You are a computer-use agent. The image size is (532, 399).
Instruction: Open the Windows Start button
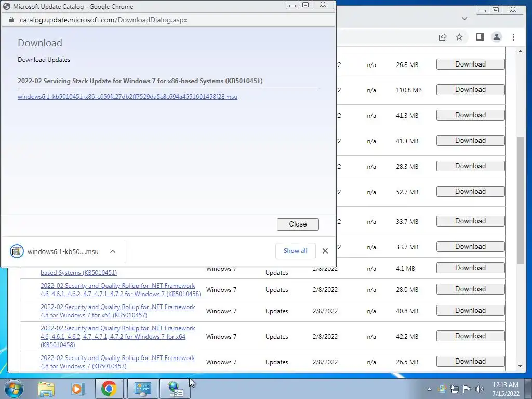pyautogui.click(x=14, y=389)
